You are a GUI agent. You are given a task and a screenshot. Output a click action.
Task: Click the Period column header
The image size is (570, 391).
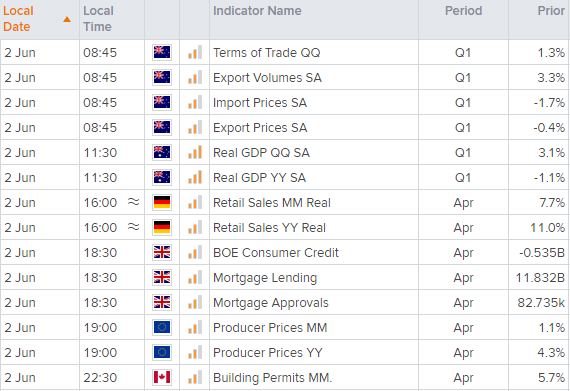point(463,11)
